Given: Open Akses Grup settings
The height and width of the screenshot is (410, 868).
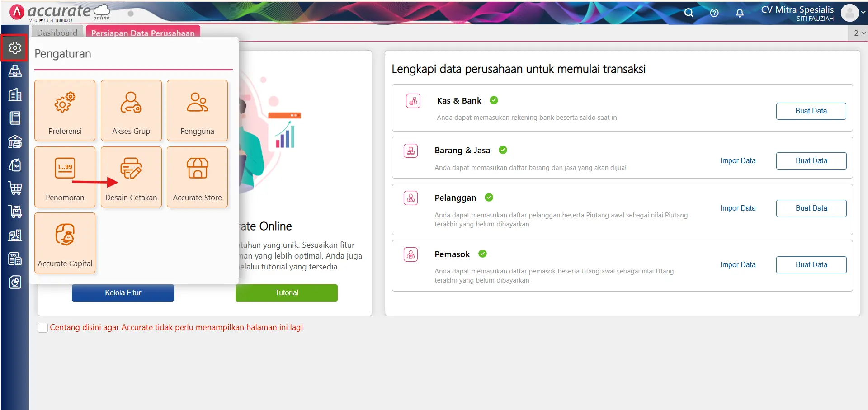Looking at the screenshot, I should (131, 110).
